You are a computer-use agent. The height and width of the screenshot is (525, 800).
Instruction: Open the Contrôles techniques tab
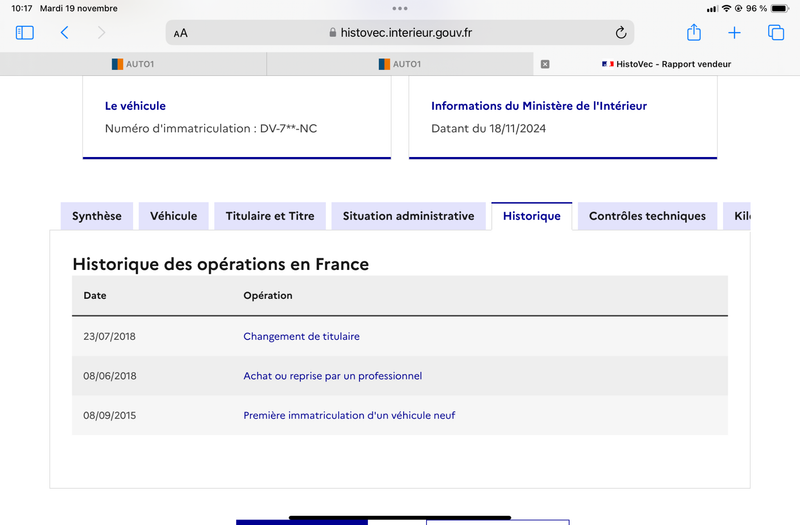[x=647, y=216]
